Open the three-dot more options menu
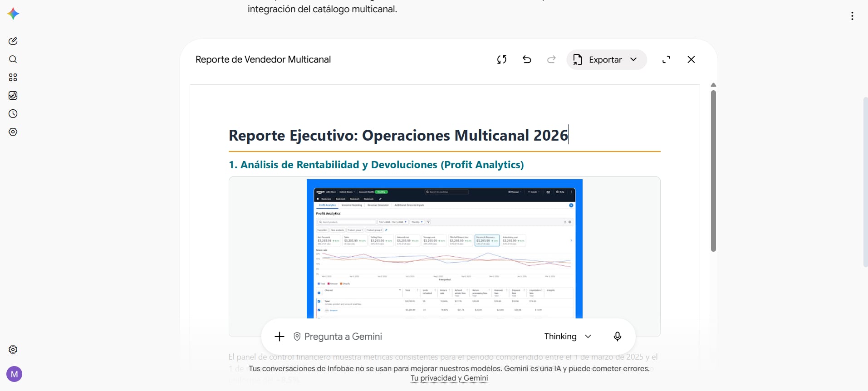Image resolution: width=868 pixels, height=391 pixels. click(852, 16)
